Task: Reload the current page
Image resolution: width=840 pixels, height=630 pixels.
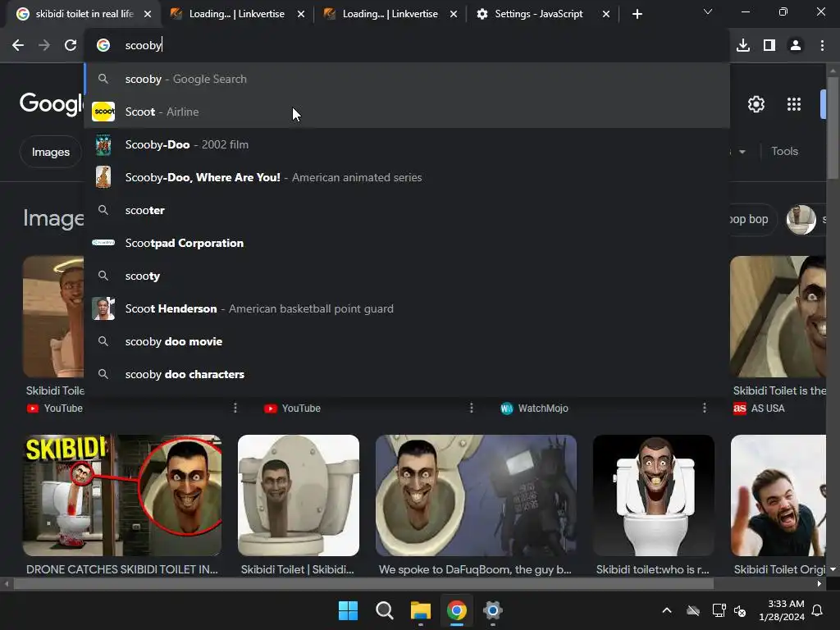Action: tap(71, 46)
